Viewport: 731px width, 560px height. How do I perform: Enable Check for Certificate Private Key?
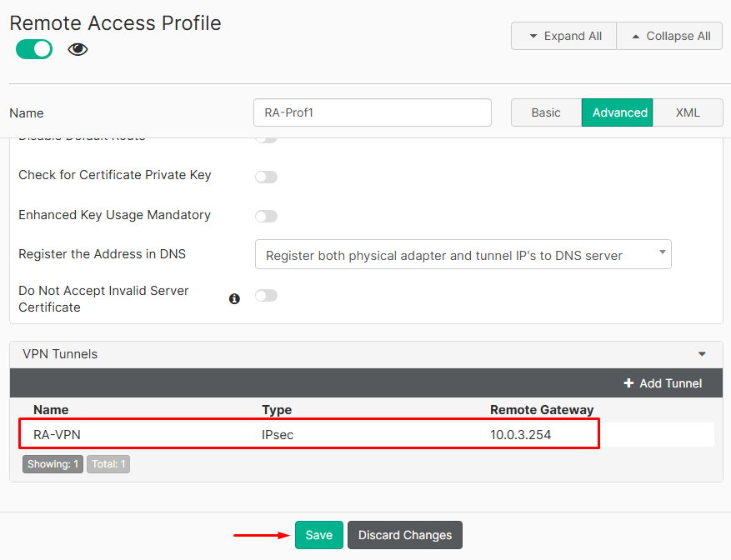pyautogui.click(x=266, y=177)
